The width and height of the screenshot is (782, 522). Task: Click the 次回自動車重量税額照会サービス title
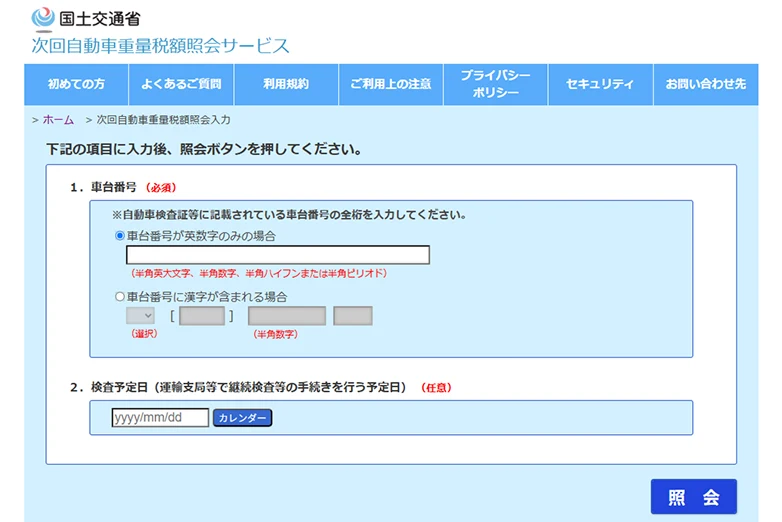[x=160, y=45]
